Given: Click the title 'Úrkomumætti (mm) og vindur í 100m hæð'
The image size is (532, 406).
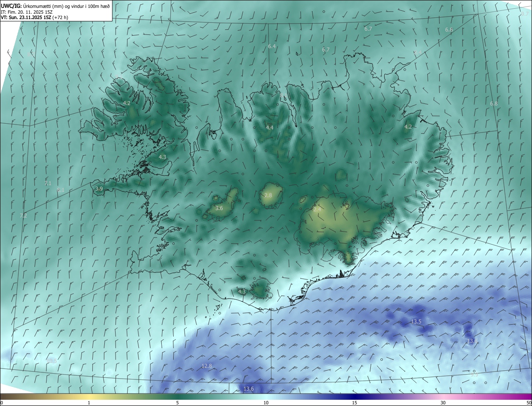Looking at the screenshot, I should tap(67, 6).
